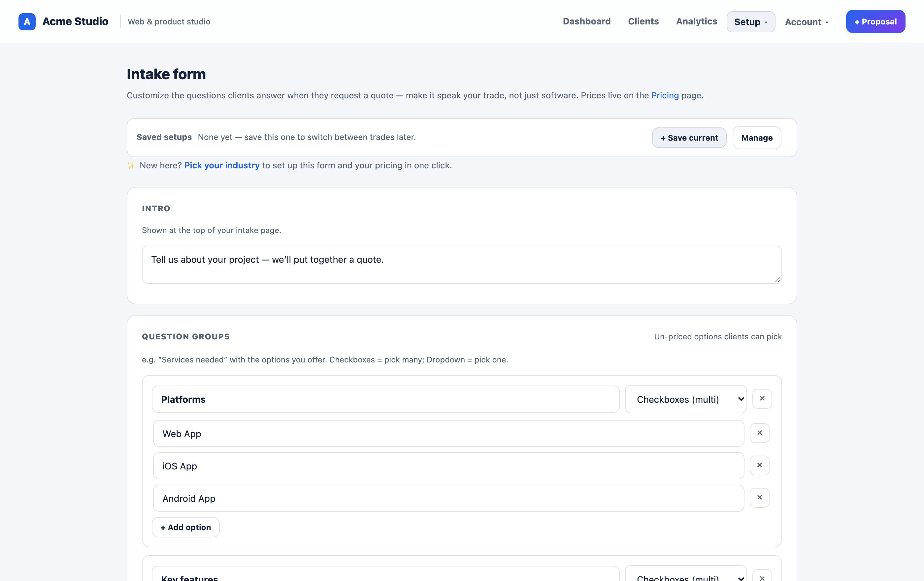Click the Acme Studio logo icon
The height and width of the screenshot is (581, 924).
27,21
